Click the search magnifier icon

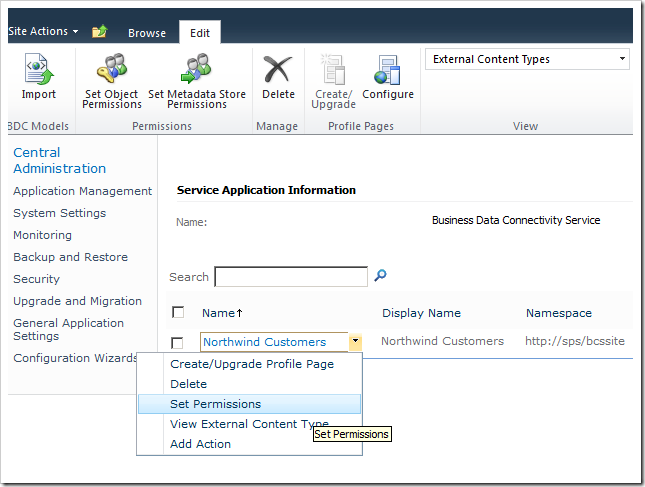tap(380, 276)
